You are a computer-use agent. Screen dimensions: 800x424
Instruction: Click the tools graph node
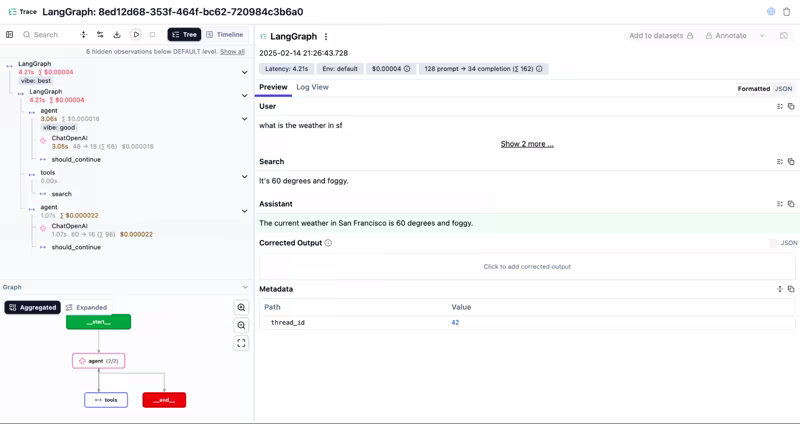coord(106,400)
